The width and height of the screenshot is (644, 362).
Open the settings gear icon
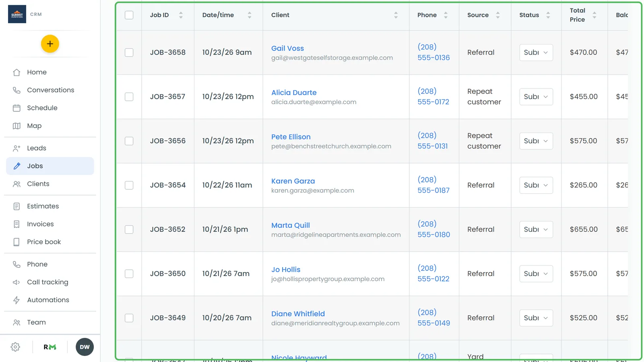(x=15, y=347)
